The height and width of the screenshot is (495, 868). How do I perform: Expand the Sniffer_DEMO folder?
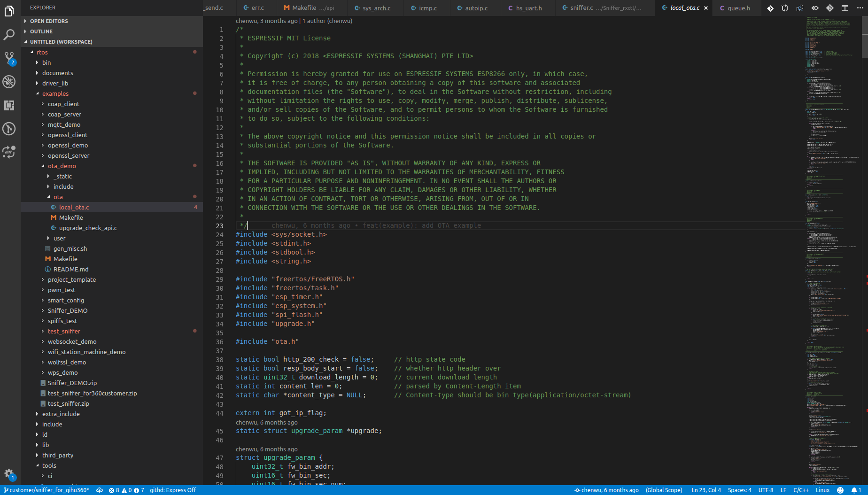click(112, 310)
